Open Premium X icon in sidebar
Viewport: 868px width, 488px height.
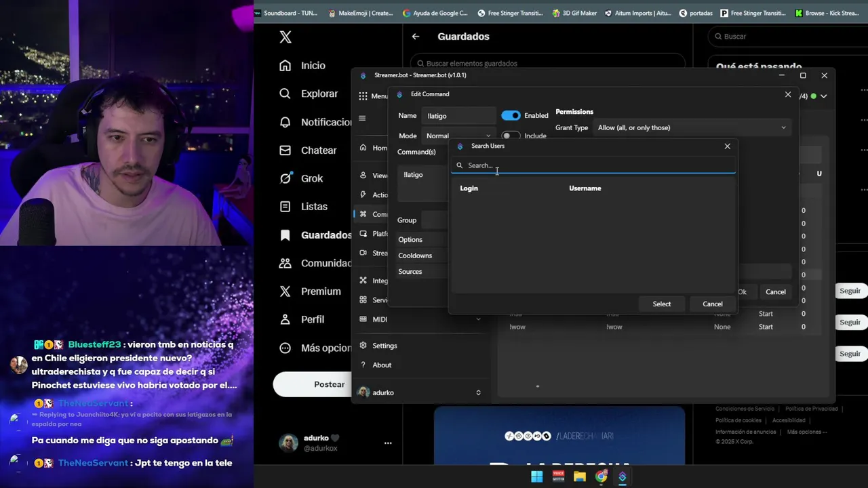point(285,291)
